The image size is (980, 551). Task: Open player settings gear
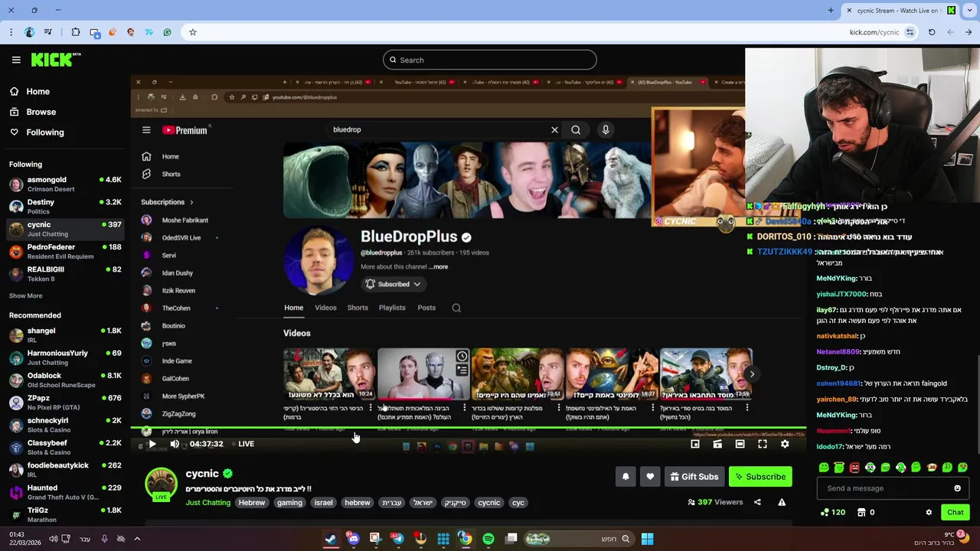785,444
